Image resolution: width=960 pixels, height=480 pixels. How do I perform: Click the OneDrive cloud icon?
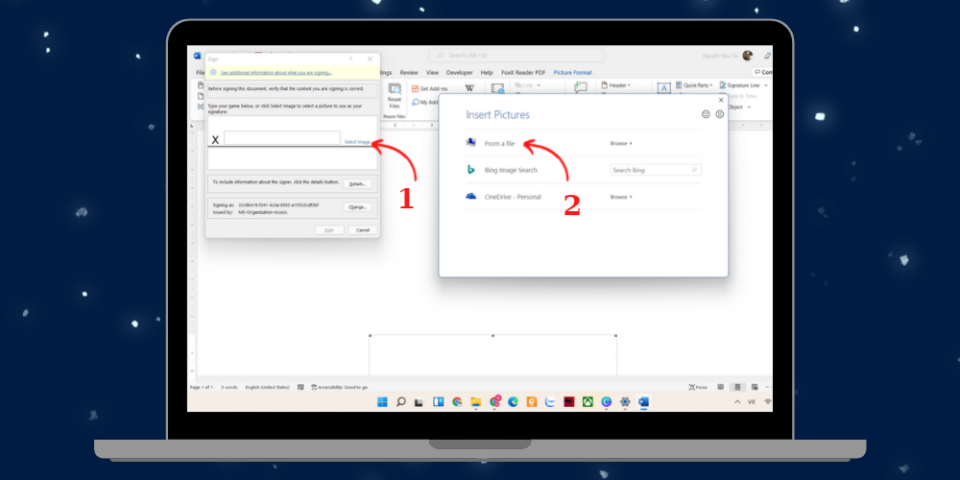[x=470, y=197]
